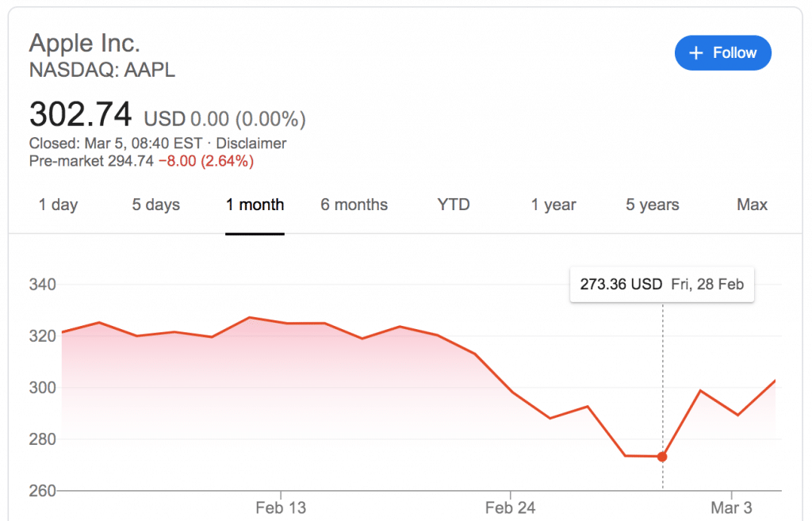This screenshot has height=521, width=812.
Task: Choose the 1 month tab
Action: click(x=255, y=205)
